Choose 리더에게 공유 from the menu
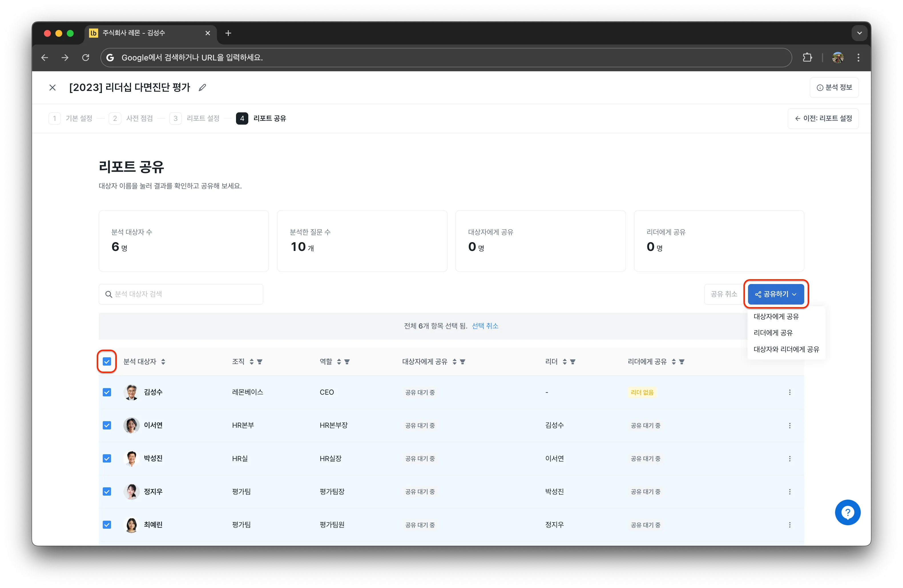This screenshot has width=903, height=588. (x=773, y=332)
